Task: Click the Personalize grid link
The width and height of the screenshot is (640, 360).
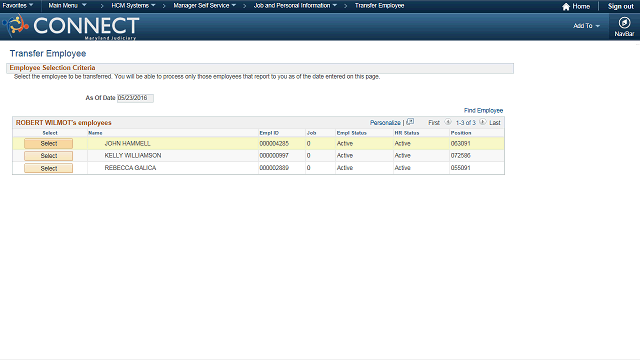Action: click(385, 122)
